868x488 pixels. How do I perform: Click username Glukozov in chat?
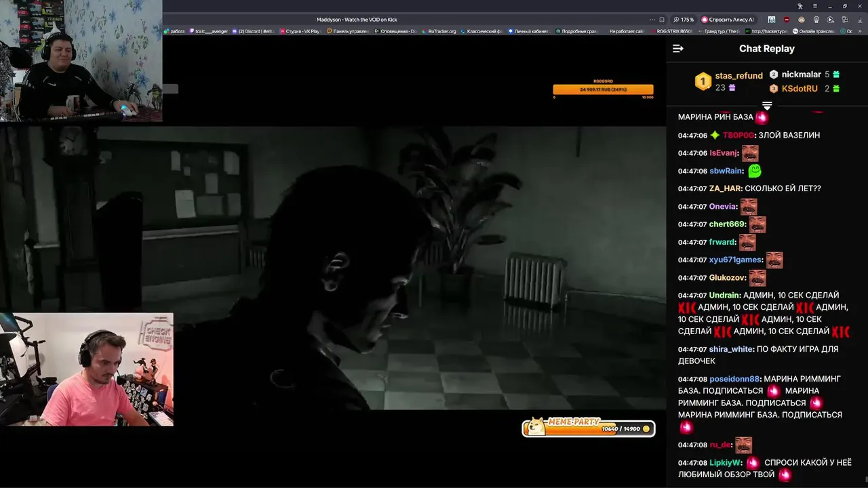728,278
